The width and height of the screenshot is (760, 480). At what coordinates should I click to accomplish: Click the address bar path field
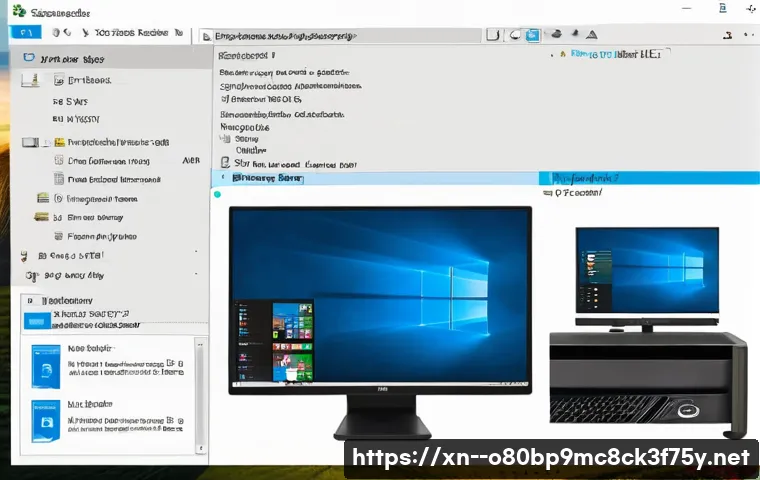[x=340, y=35]
